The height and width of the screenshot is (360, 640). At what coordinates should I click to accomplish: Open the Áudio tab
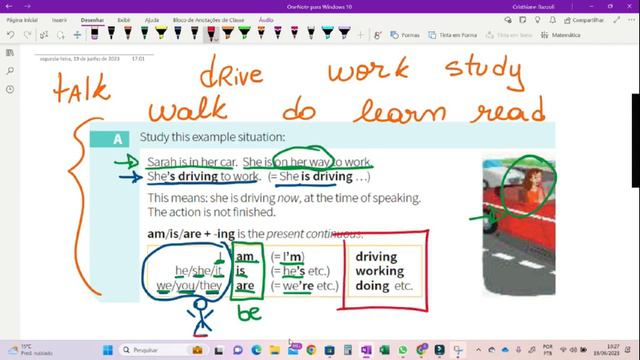[x=266, y=20]
